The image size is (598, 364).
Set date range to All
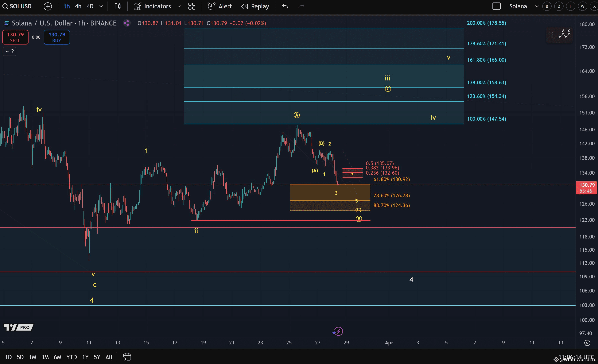pos(109,357)
